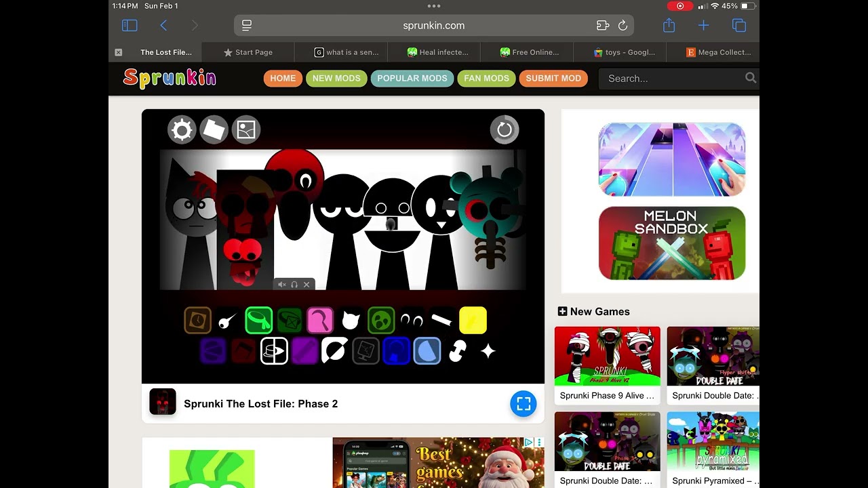The height and width of the screenshot is (488, 868).
Task: Open the game folder/files icon
Action: coord(214,129)
